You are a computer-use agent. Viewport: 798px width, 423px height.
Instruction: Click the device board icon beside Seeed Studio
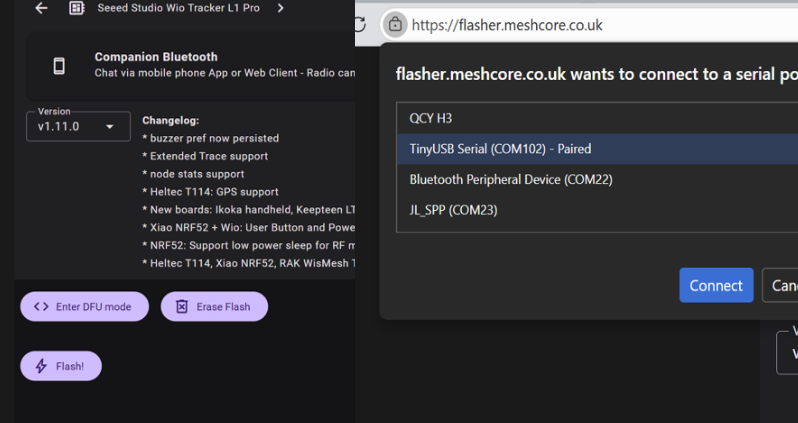click(76, 8)
